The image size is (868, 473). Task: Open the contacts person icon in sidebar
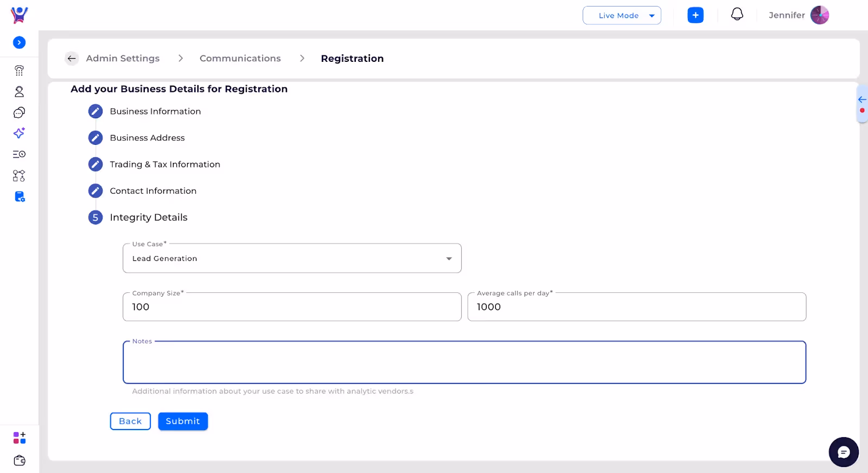click(19, 92)
